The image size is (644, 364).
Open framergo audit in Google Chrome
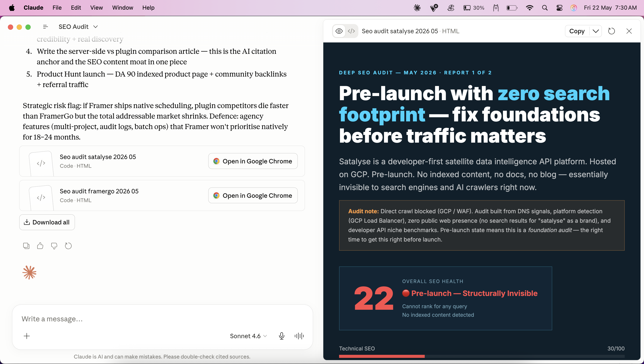253,196
